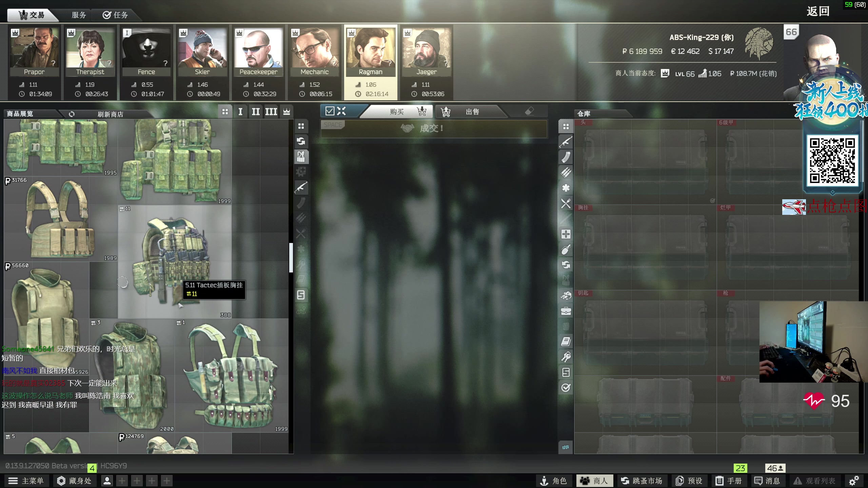868x488 pixels.
Task: Filter stash by barter arrows icon
Action: pyautogui.click(x=566, y=265)
